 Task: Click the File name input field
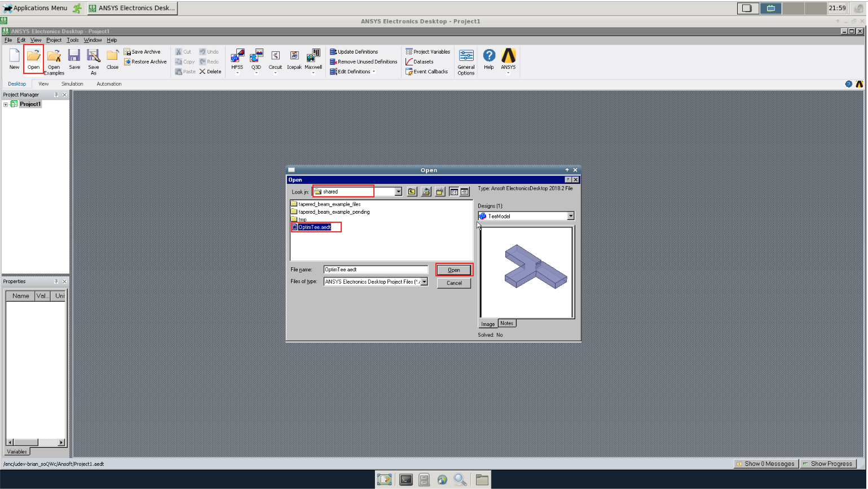376,270
